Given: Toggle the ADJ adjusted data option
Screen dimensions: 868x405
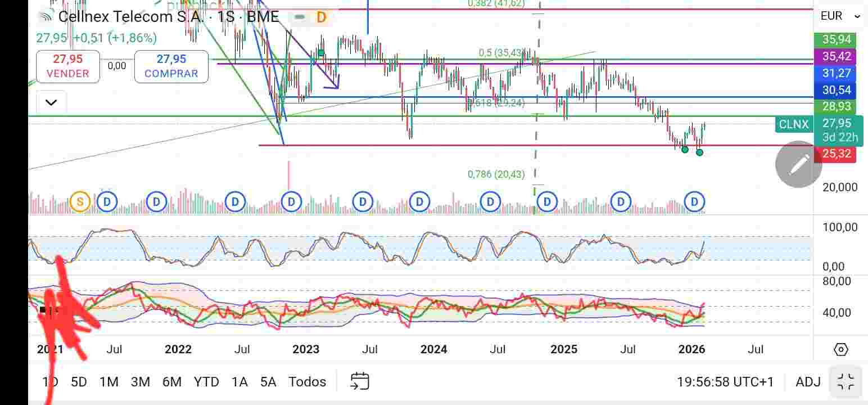Looking at the screenshot, I should [x=808, y=382].
